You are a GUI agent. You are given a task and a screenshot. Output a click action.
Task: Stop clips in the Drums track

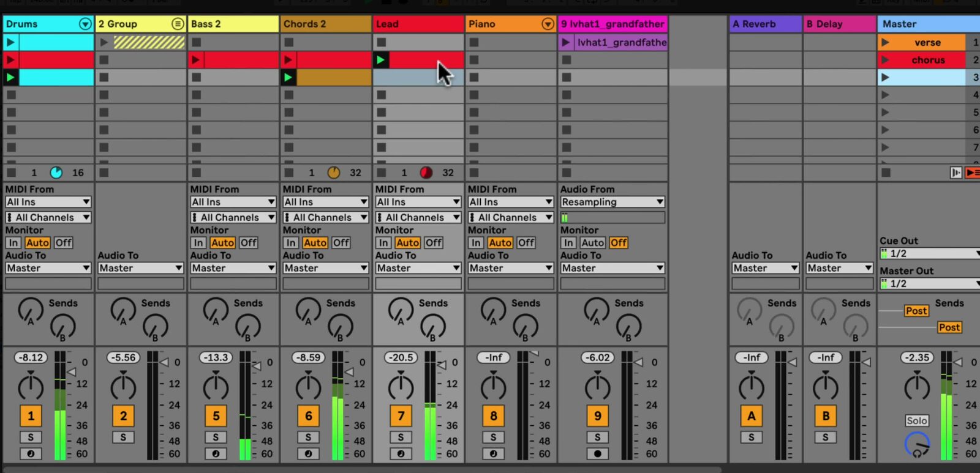12,173
